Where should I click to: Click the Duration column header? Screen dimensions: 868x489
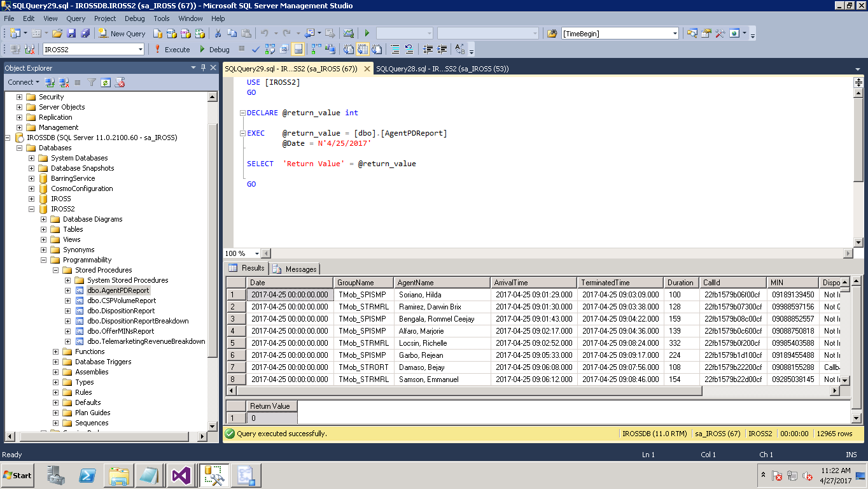(680, 283)
